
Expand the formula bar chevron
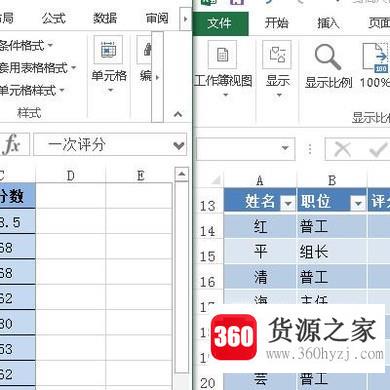[x=179, y=145]
